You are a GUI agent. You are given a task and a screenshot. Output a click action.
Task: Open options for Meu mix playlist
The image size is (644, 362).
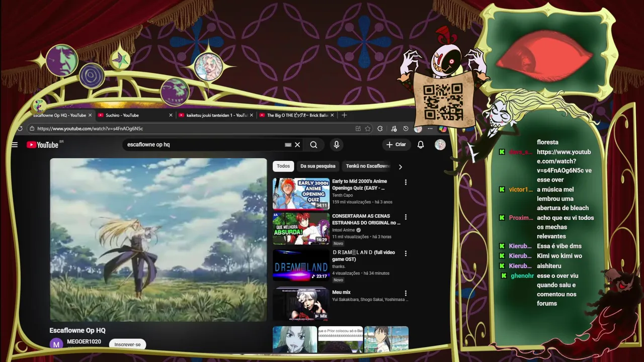click(x=406, y=293)
